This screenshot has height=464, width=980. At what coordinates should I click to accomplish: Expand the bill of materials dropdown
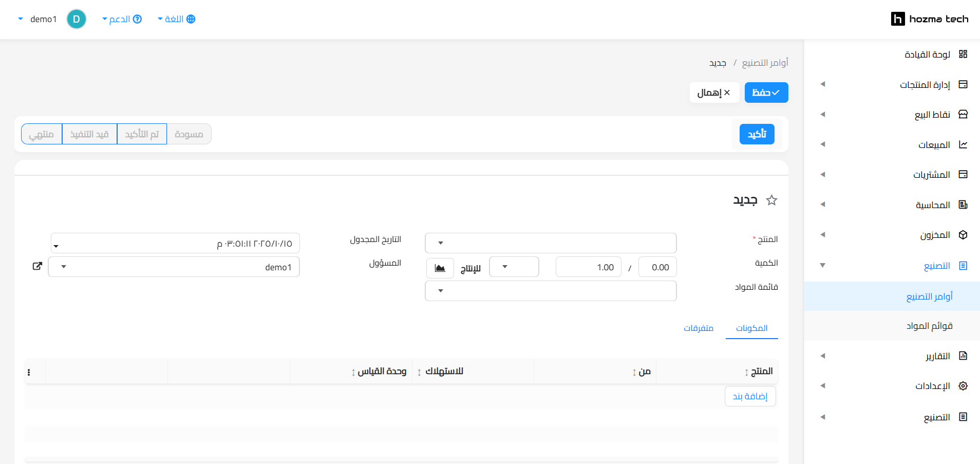(x=551, y=291)
